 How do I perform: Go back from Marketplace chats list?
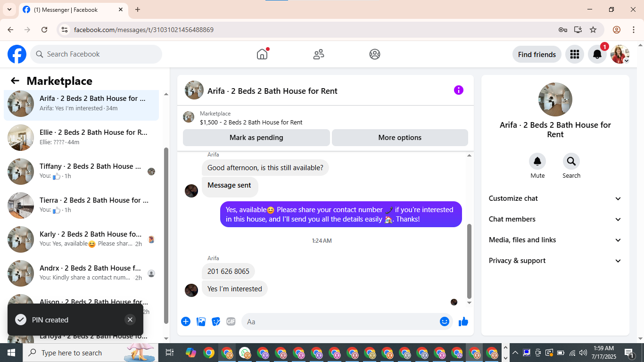click(x=15, y=81)
